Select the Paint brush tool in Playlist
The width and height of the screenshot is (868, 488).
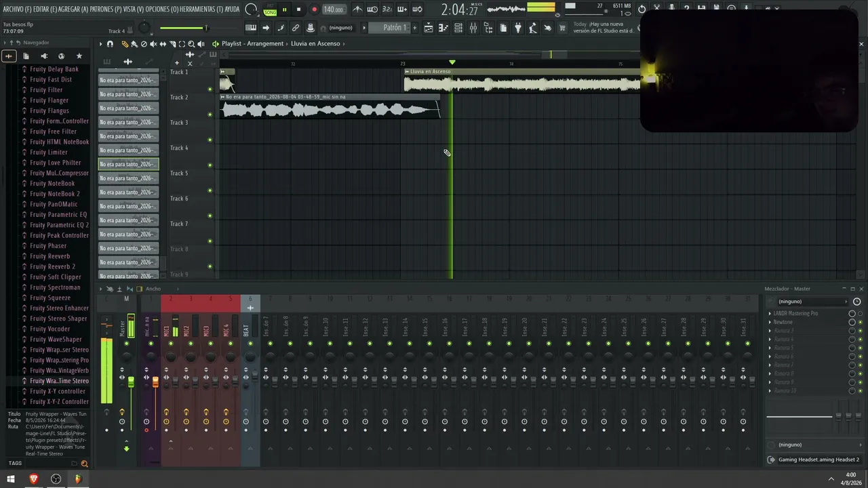pos(134,44)
